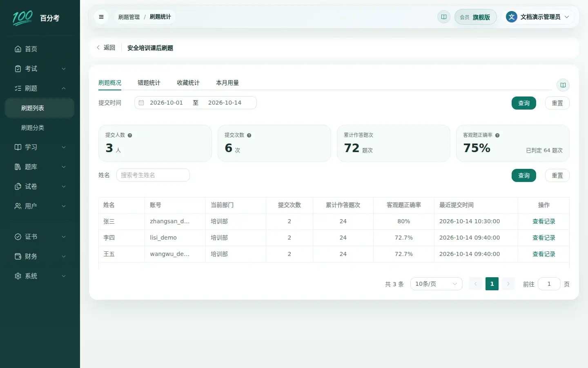Click the book icon beside the tabs row
588x368 pixels.
pos(563,85)
